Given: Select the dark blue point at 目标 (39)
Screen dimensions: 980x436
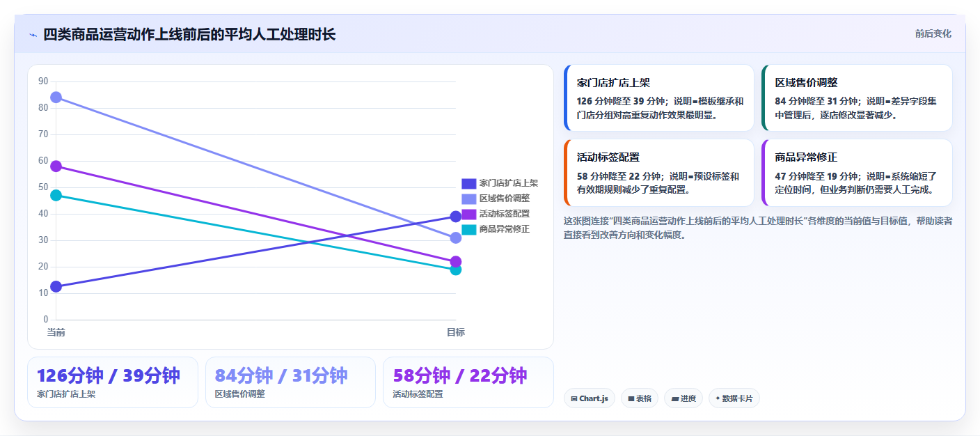Looking at the screenshot, I should coord(456,217).
